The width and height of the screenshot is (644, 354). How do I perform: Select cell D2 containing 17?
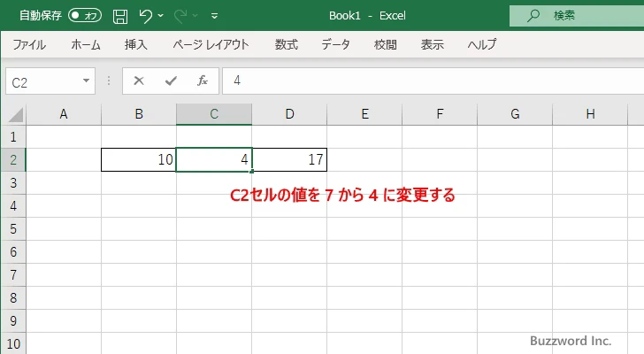click(x=289, y=160)
